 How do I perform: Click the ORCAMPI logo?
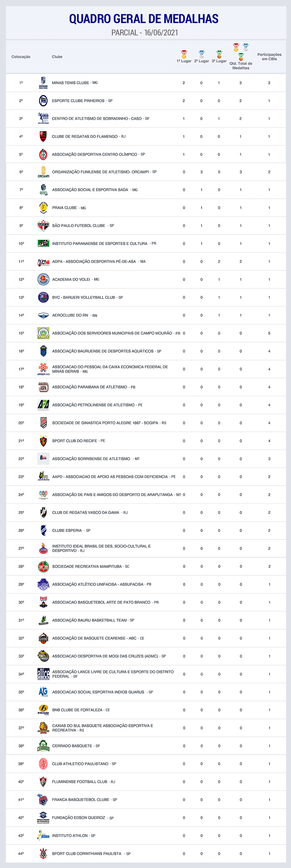[43, 172]
